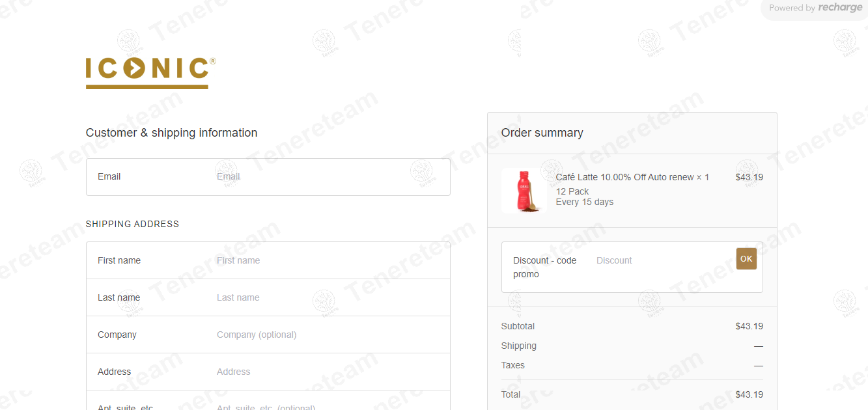Image resolution: width=868 pixels, height=410 pixels.
Task: Open the Powered by Recharge badge
Action: [x=815, y=8]
